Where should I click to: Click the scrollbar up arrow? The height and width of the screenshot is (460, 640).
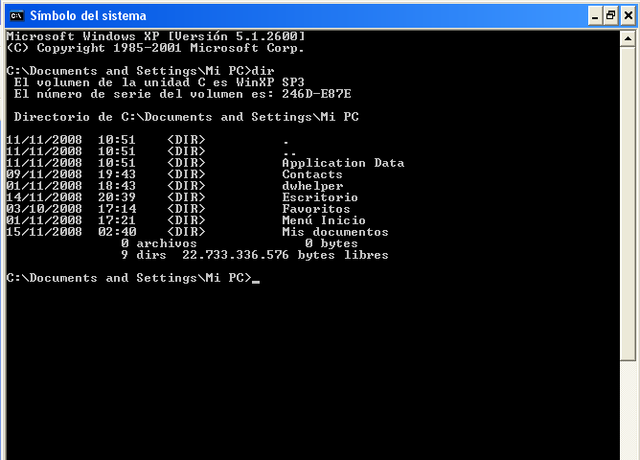click(x=627, y=39)
